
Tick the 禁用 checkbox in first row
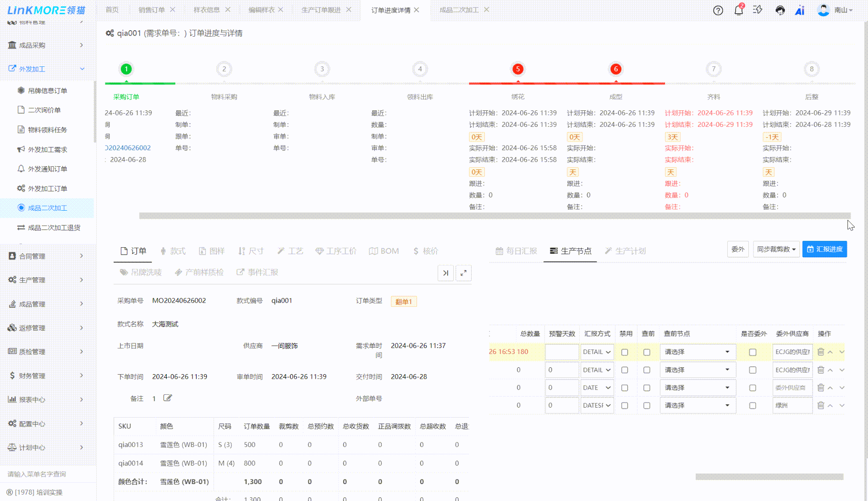(625, 352)
